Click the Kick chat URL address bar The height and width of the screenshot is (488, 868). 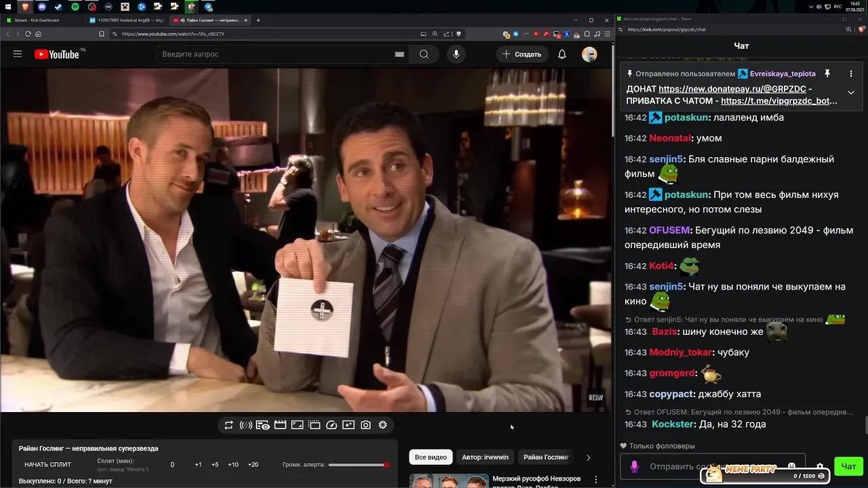tap(732, 30)
